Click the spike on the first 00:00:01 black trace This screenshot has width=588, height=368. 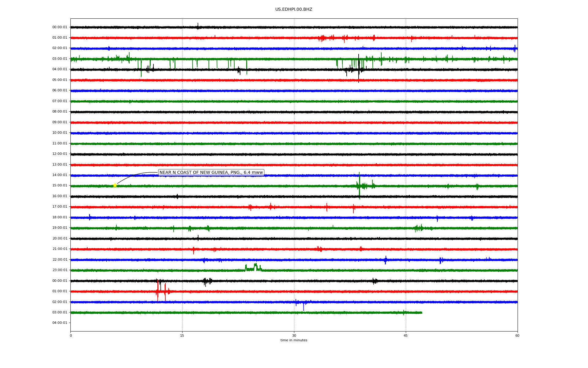198,26
